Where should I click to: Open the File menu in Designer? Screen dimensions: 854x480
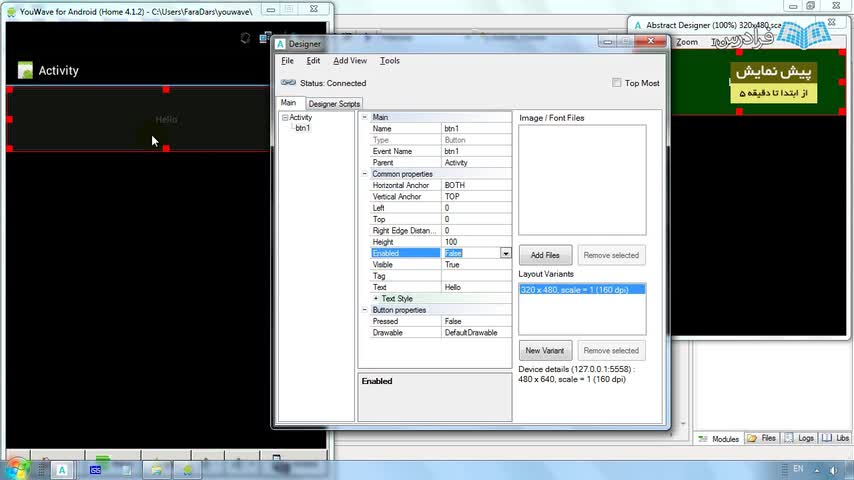288,60
